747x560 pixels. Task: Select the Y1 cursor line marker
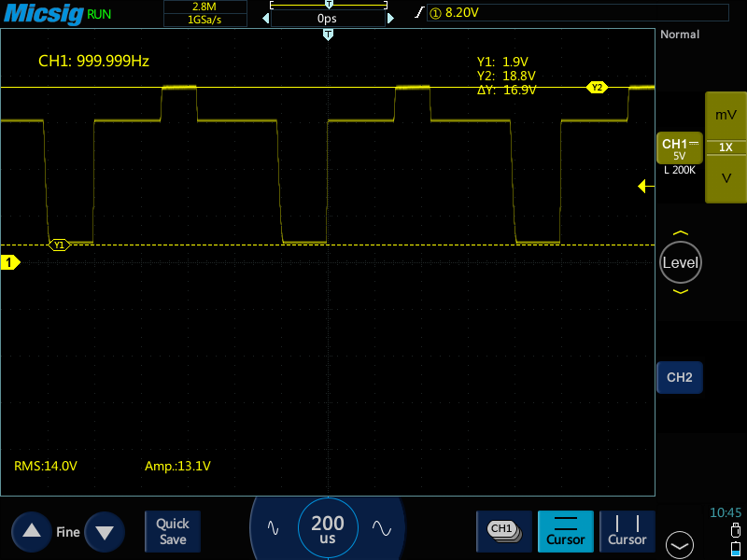59,245
